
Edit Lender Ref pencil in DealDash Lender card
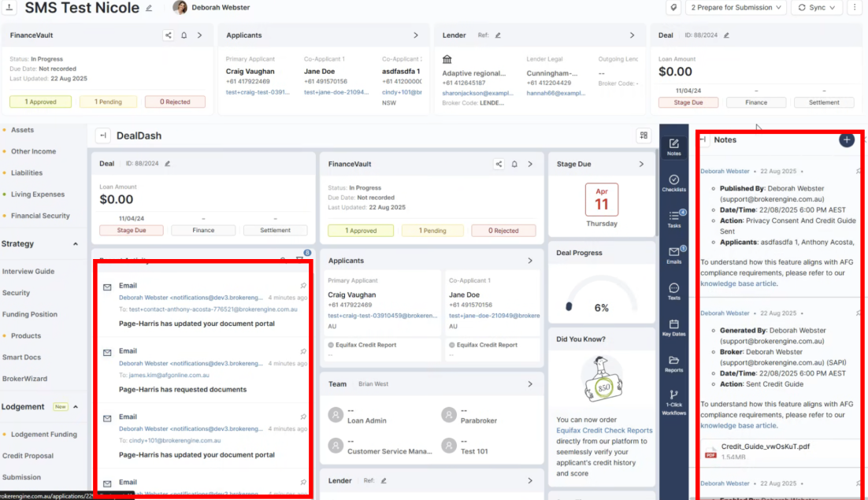384,480
